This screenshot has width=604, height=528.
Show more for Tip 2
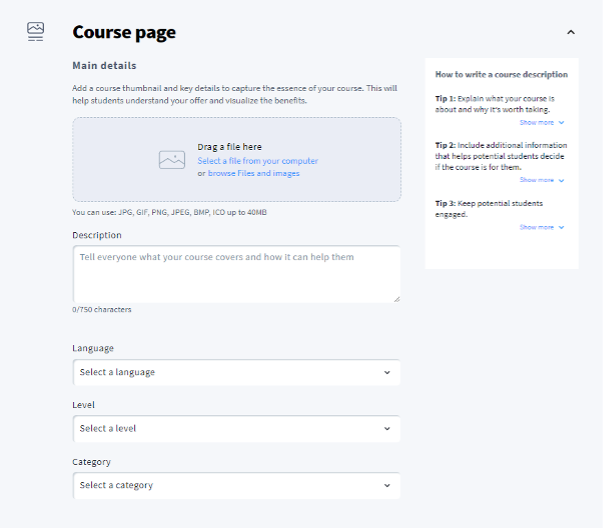(537, 180)
